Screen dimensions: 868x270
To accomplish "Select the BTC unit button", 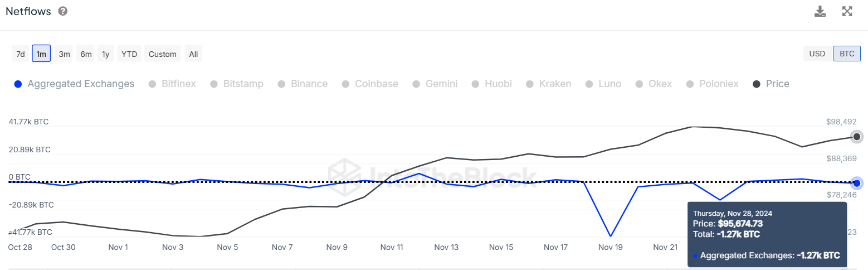I will 847,54.
